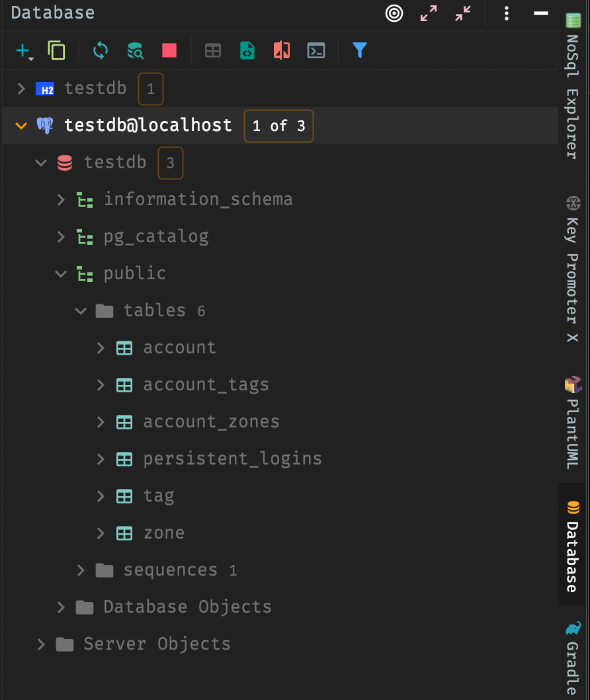The image size is (590, 700).
Task: Open the NoSql Explorer side tab
Action: 573,86
